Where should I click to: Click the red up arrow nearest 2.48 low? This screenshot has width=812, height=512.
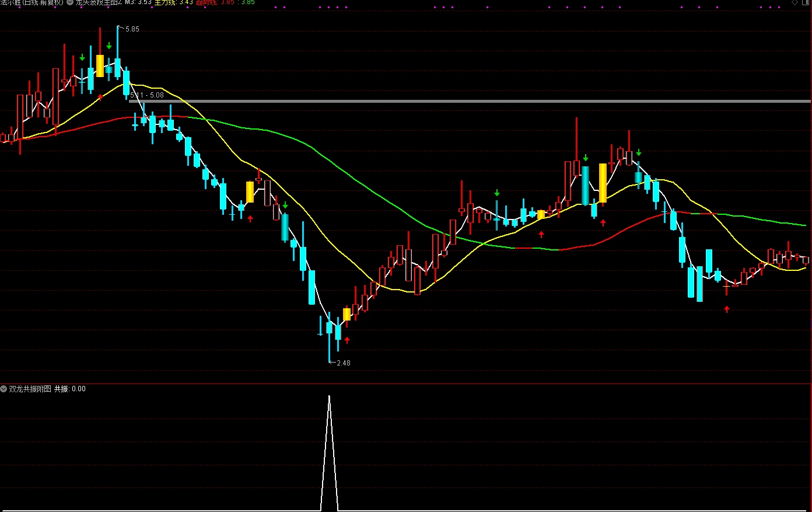click(x=347, y=340)
